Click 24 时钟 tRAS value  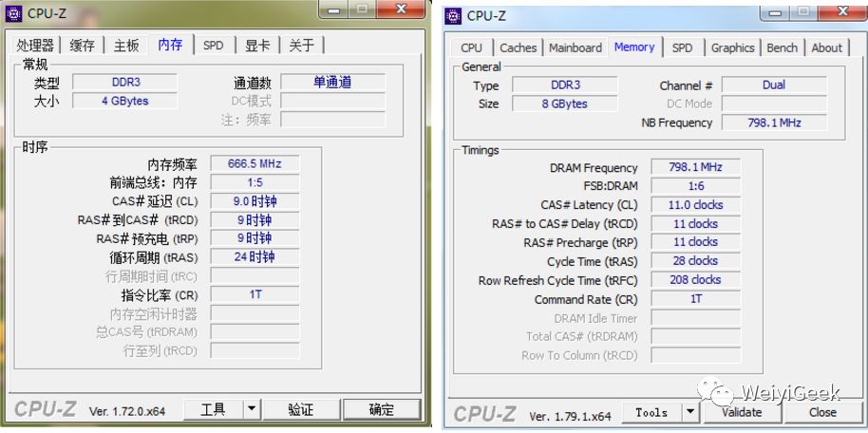tap(255, 257)
